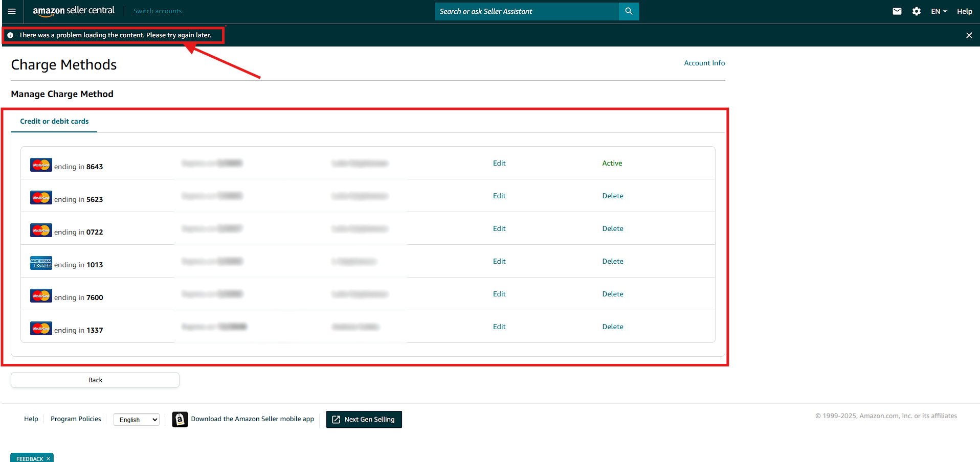Viewport: 980px width, 462px height.
Task: Edit the card ending in 5623
Action: click(x=499, y=196)
